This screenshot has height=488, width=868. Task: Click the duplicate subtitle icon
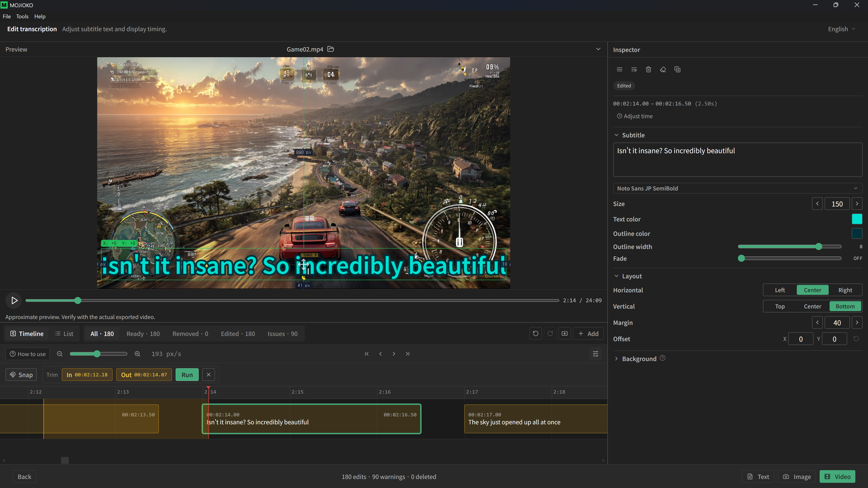click(677, 69)
